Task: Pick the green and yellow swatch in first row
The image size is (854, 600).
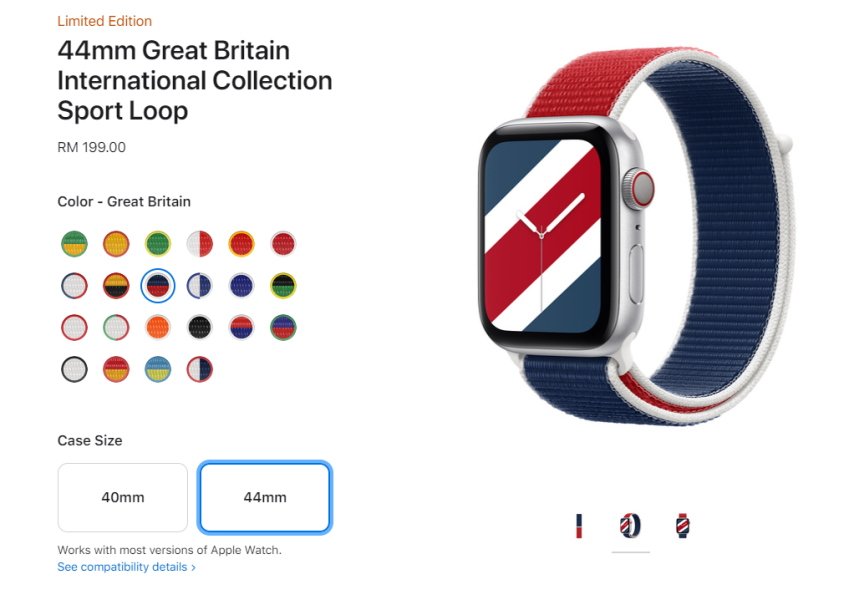Action: tap(75, 243)
